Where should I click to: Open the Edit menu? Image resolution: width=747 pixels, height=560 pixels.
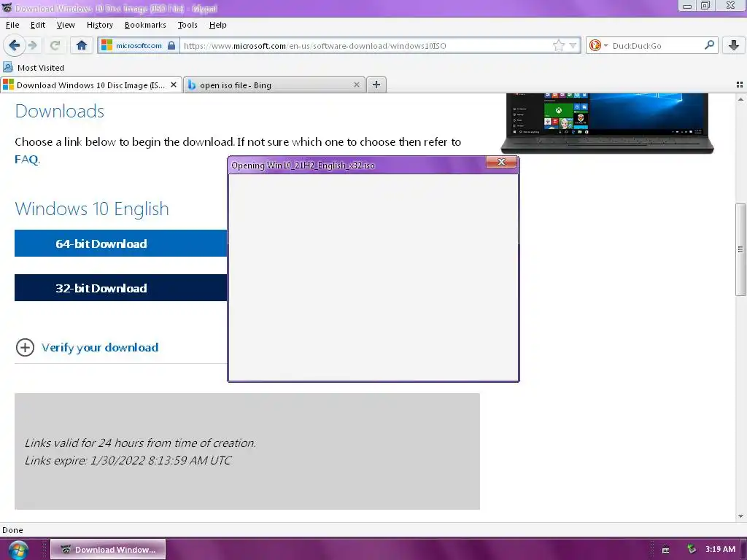pos(38,25)
